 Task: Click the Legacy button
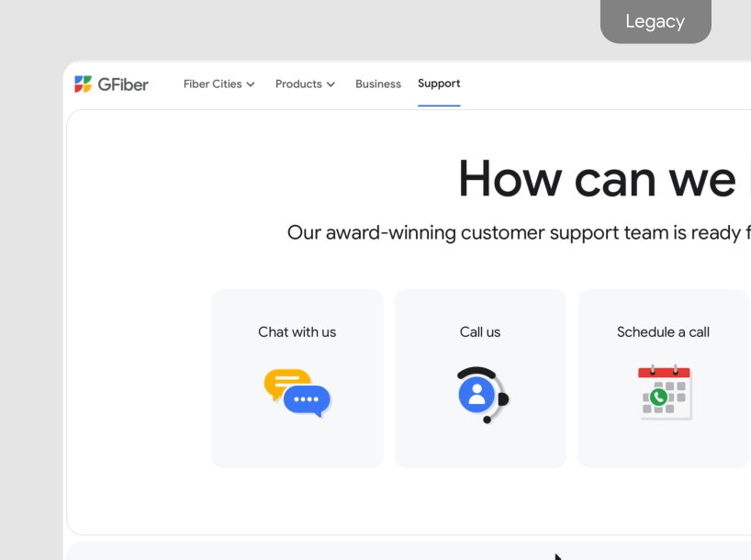656,21
